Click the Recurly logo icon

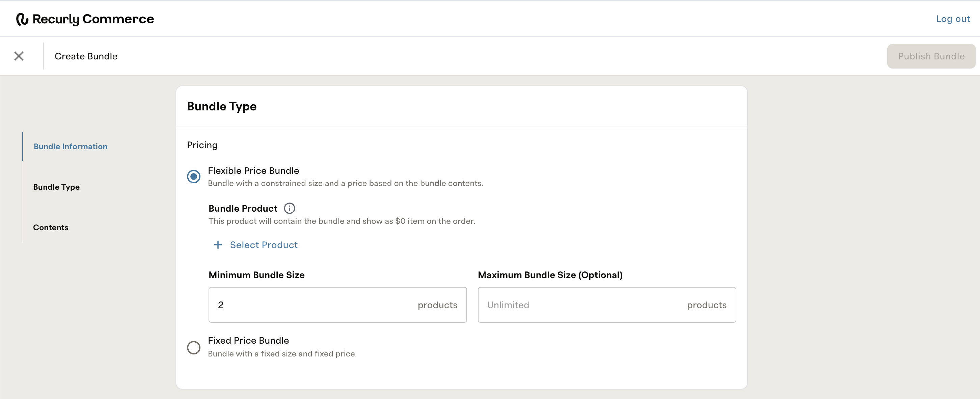tap(22, 19)
